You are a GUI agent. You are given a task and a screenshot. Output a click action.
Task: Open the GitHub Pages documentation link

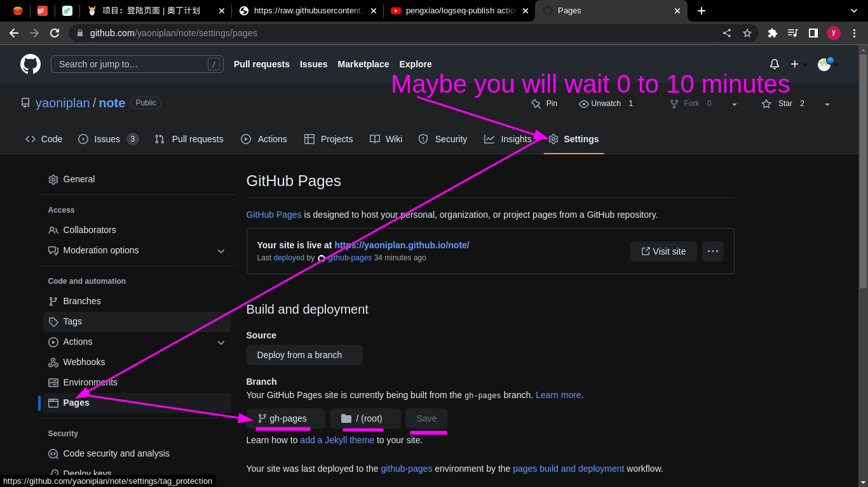coord(274,215)
